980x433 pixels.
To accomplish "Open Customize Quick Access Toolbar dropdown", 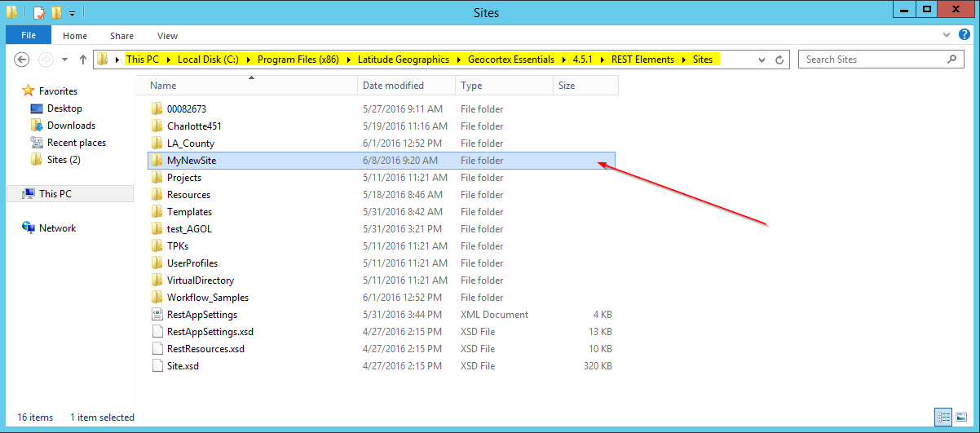I will coord(73,14).
